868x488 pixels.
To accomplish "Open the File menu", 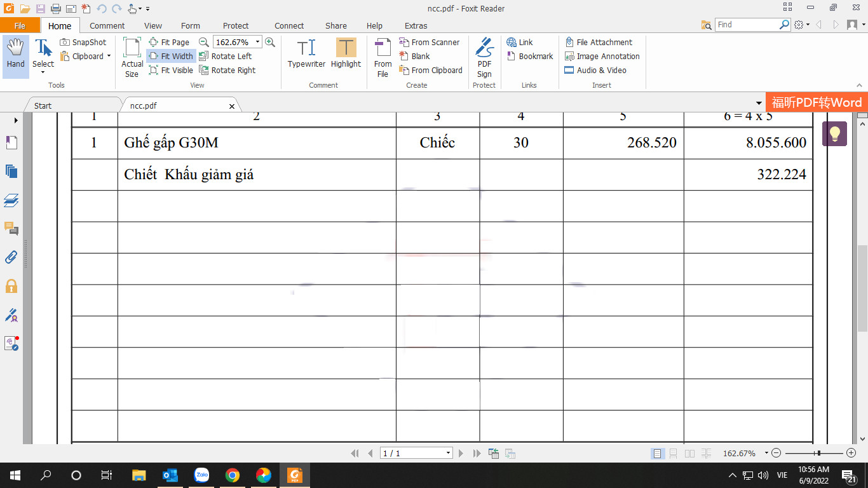I will pos(20,26).
